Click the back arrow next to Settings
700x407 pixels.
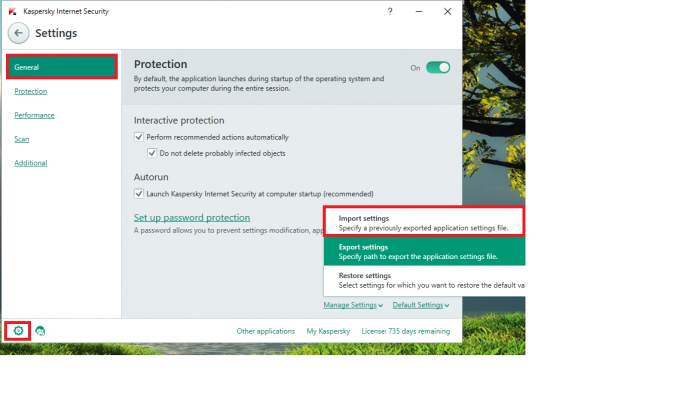pos(18,33)
